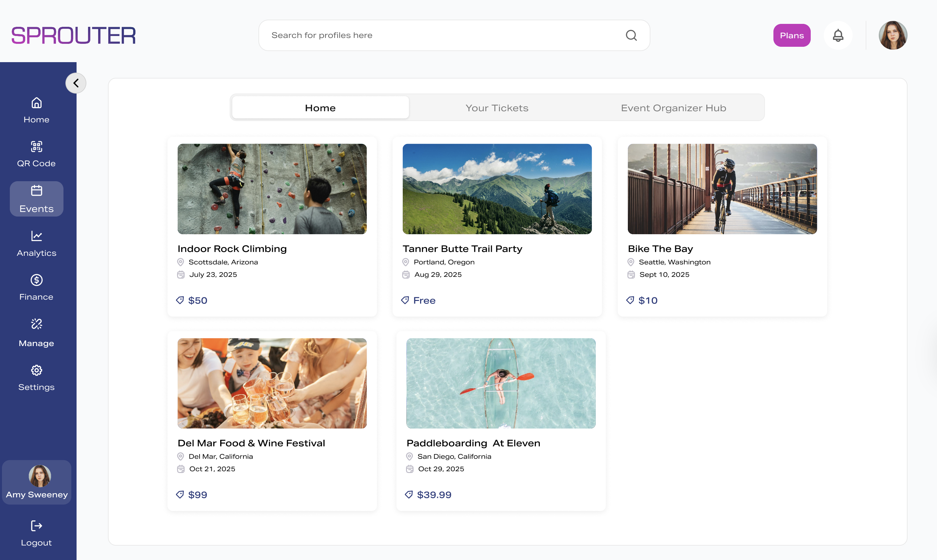The height and width of the screenshot is (560, 937).
Task: Open the QR Code section in sidebar
Action: (36, 147)
